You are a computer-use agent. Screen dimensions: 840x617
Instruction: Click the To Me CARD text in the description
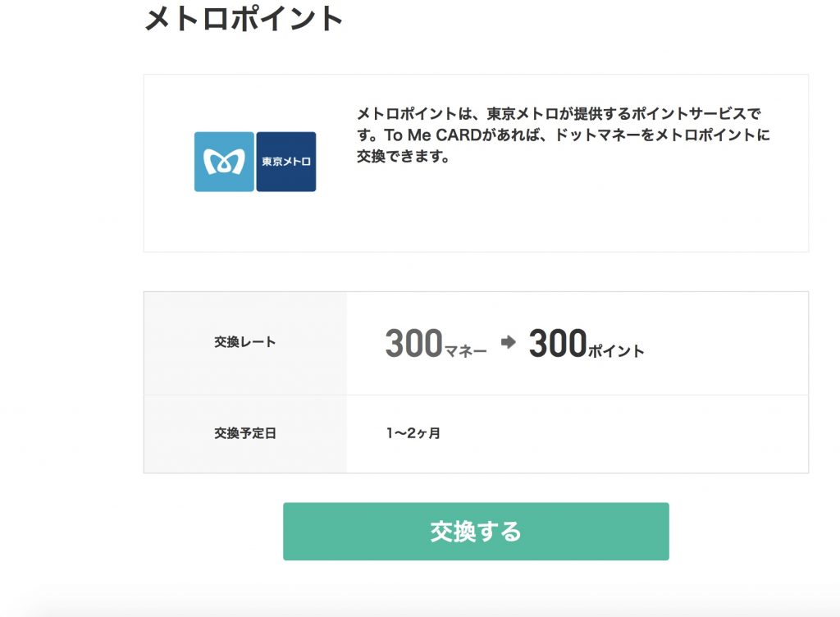point(433,135)
